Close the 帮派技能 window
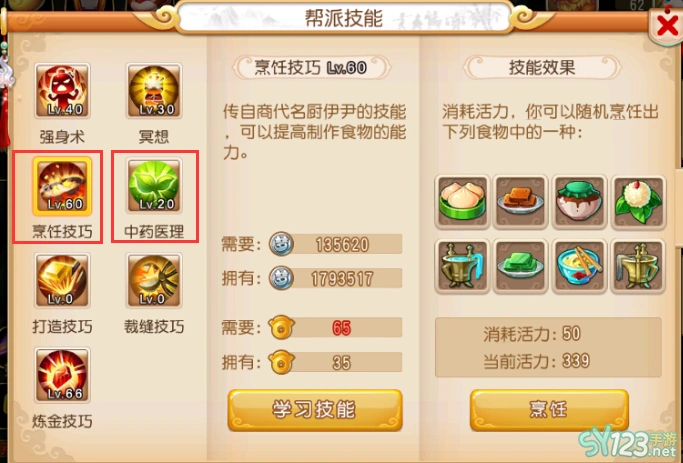Viewport: 683px width, 463px height. 666,26
